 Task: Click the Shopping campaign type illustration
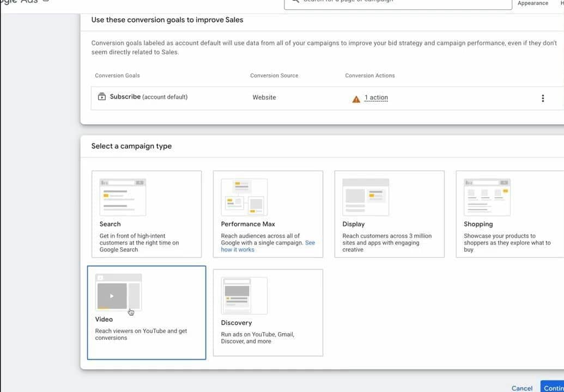pos(487,197)
